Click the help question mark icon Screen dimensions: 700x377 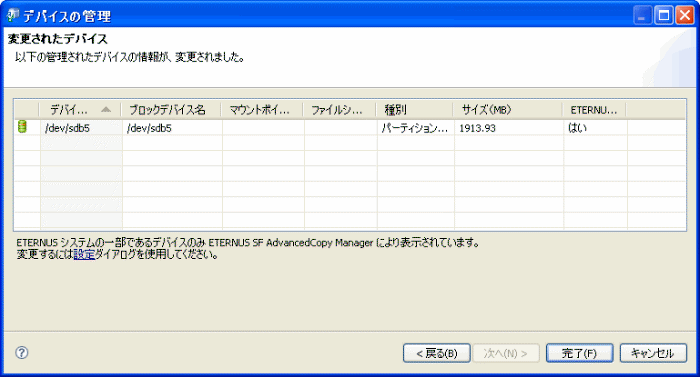click(21, 352)
